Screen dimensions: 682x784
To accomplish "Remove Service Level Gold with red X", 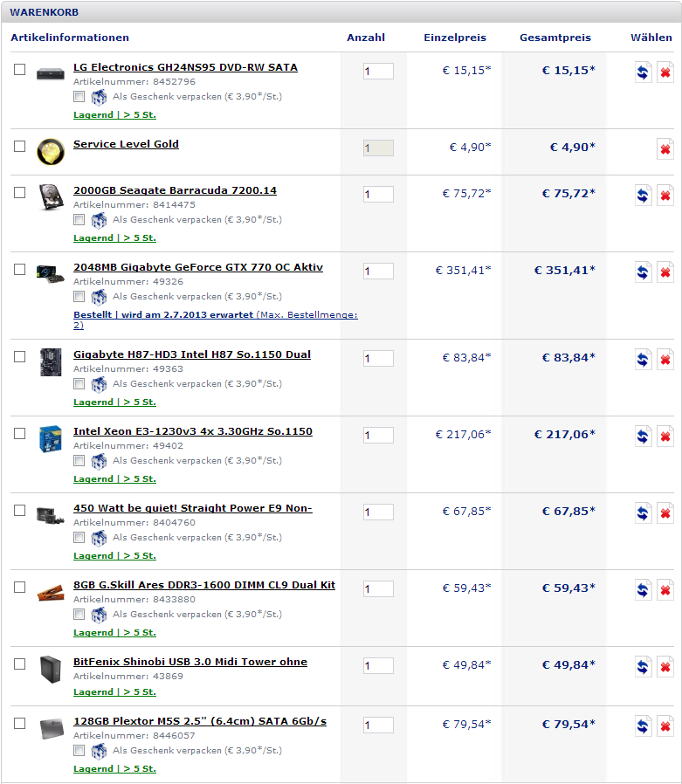I will click(x=665, y=149).
